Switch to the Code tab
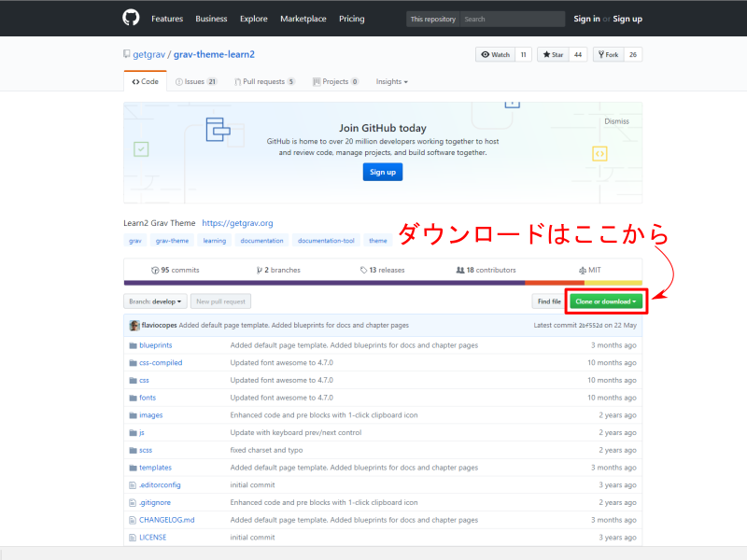The width and height of the screenshot is (747, 560). click(146, 81)
